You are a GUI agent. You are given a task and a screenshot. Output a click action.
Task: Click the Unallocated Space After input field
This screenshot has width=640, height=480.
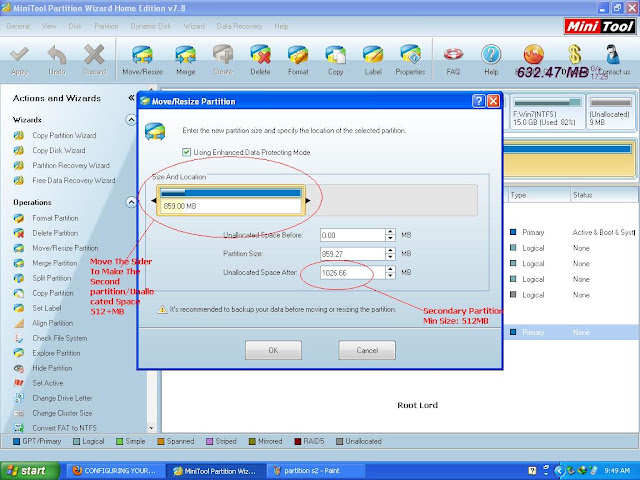353,273
